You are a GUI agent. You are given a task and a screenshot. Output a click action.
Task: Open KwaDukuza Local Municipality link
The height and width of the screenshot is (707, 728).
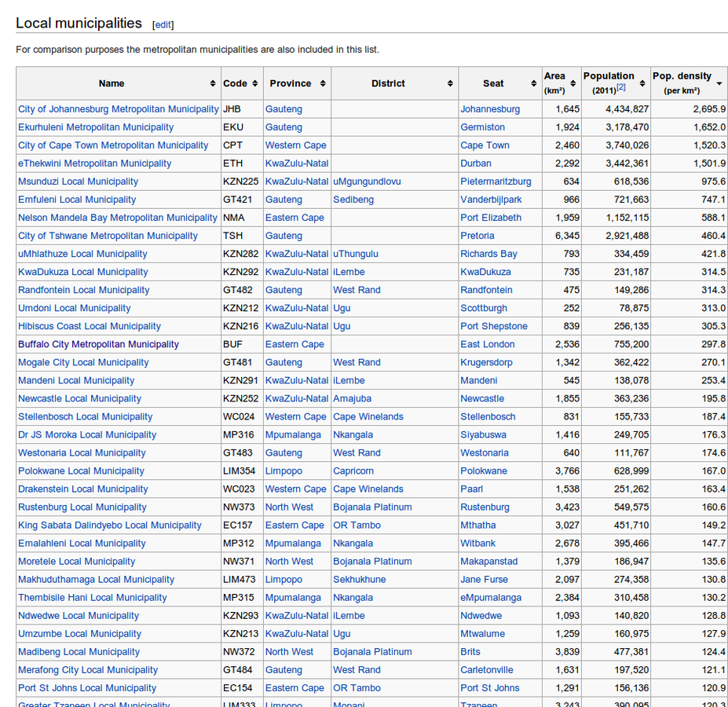pos(83,273)
